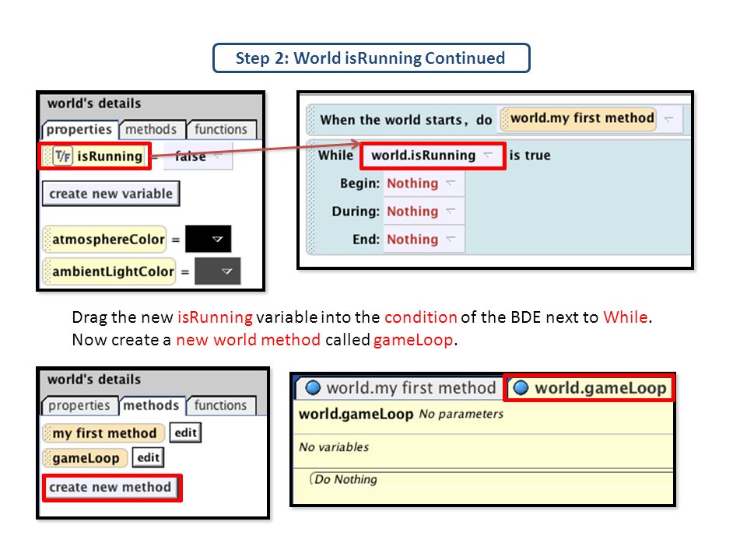This screenshot has width=747, height=560.
Task: Open the world.gameLoop editor tab
Action: point(589,387)
